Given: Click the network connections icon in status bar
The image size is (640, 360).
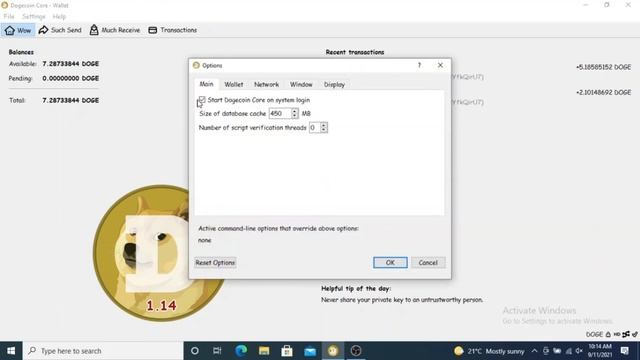Looking at the screenshot, I should tap(626, 334).
